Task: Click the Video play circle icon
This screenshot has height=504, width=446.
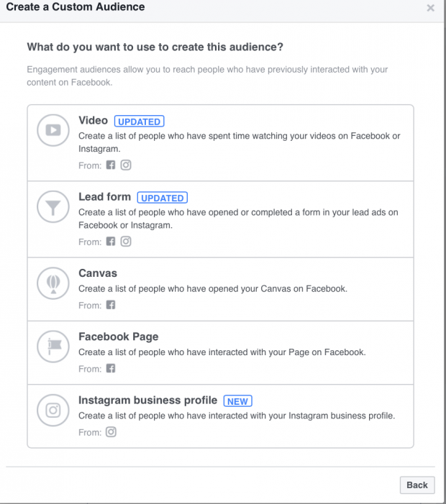Action: (x=53, y=130)
